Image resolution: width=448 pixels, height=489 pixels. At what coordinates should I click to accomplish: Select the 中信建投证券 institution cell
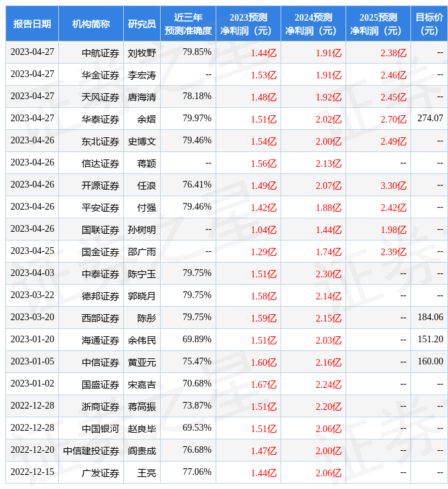tap(91, 451)
